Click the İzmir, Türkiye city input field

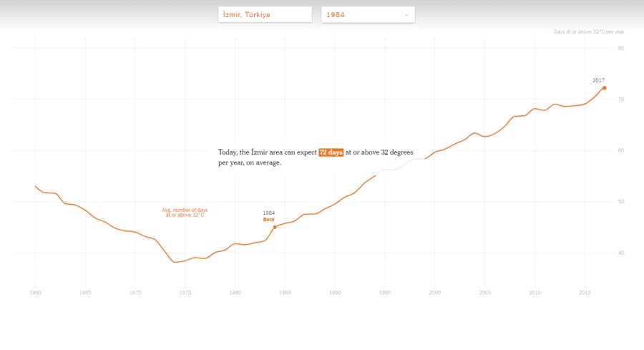[265, 14]
